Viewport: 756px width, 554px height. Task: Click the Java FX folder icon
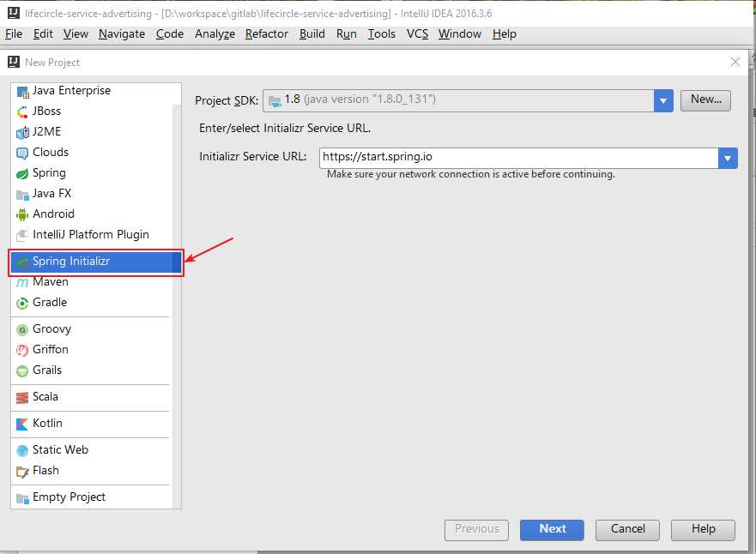pos(22,195)
